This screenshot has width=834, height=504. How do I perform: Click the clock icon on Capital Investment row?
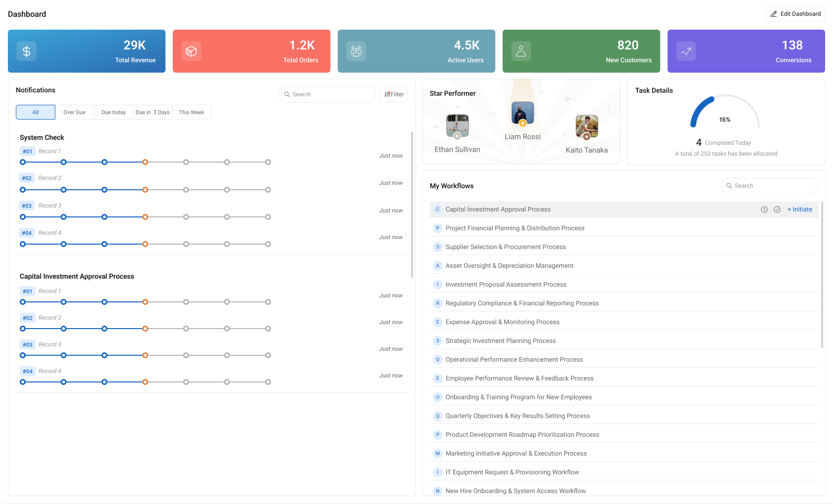click(x=764, y=210)
